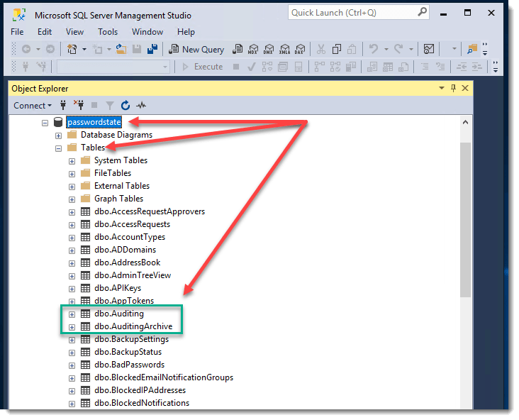This screenshot has width=519, height=420.
Task: Click the Database Engine Query icon
Action: (x=238, y=50)
